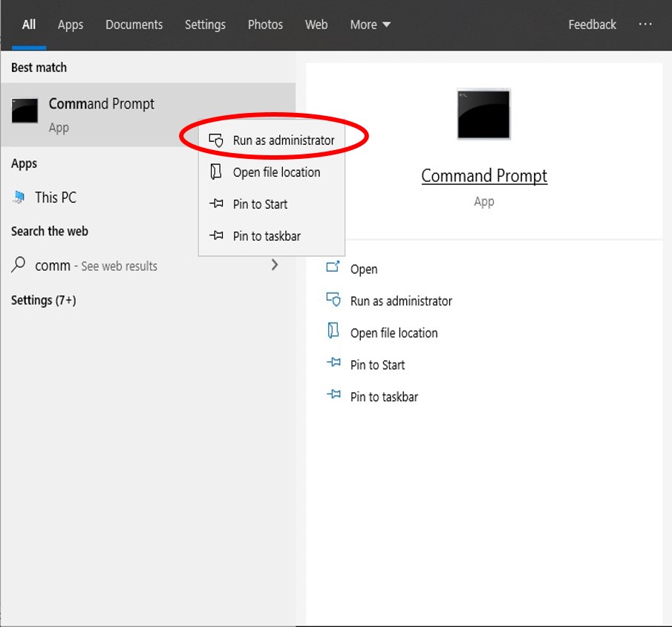Click the Search the web section header
Screen dimensions: 672x627
click(x=49, y=231)
